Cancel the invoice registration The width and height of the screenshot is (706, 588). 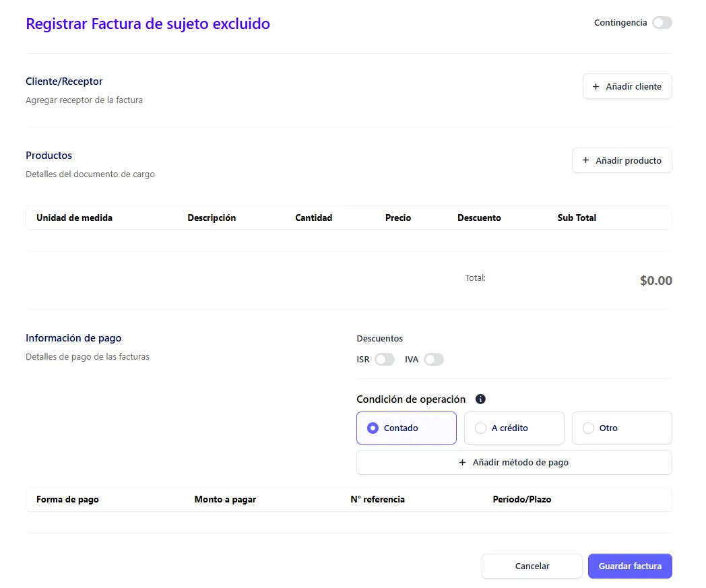click(x=532, y=566)
